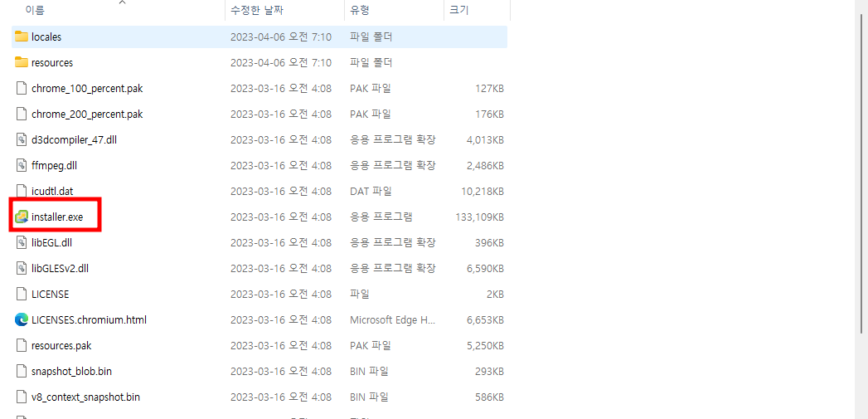Select the locales folder icon
Viewport: 868px width, 419px height.
(22, 37)
